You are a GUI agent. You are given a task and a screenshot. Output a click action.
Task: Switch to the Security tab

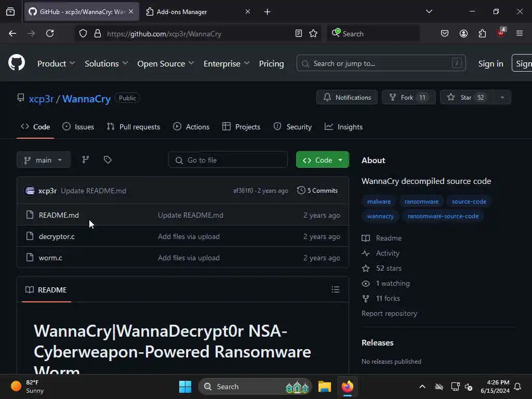[x=292, y=127]
